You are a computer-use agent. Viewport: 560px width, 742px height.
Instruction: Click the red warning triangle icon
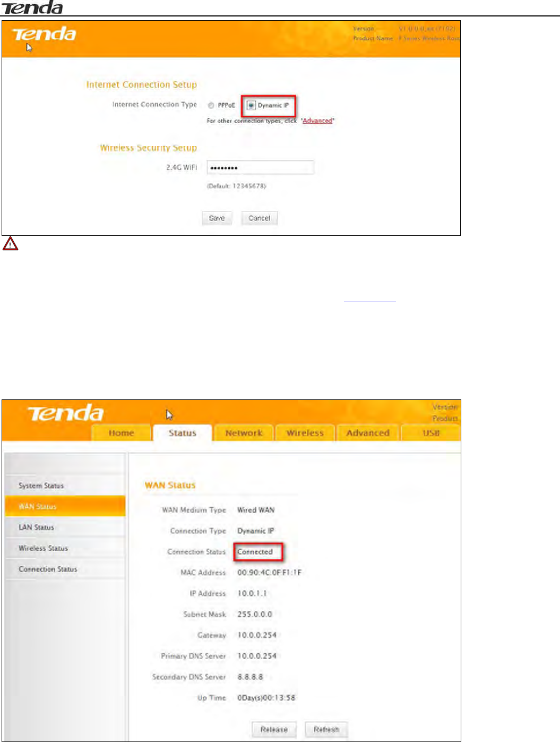pyautogui.click(x=10, y=244)
